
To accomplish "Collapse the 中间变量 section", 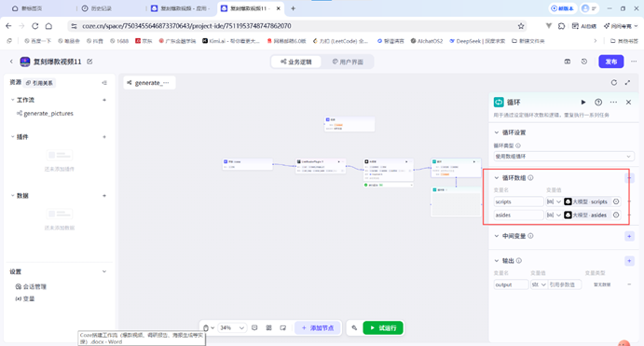I will (497, 236).
